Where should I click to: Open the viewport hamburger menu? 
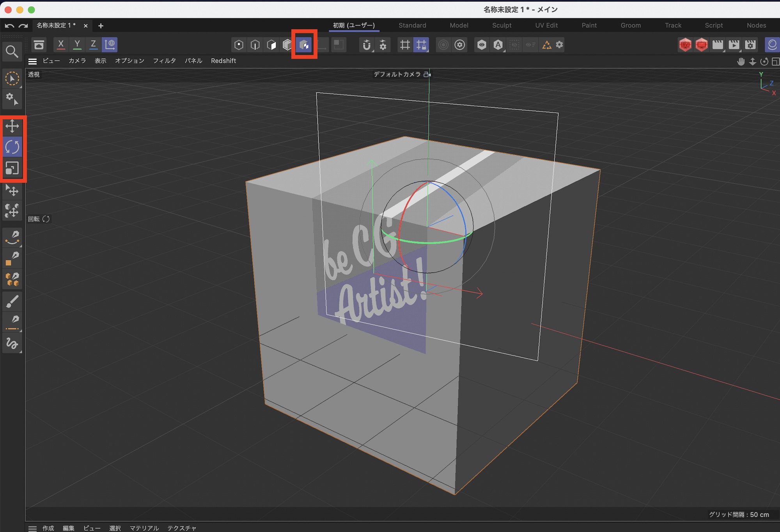pos(33,61)
